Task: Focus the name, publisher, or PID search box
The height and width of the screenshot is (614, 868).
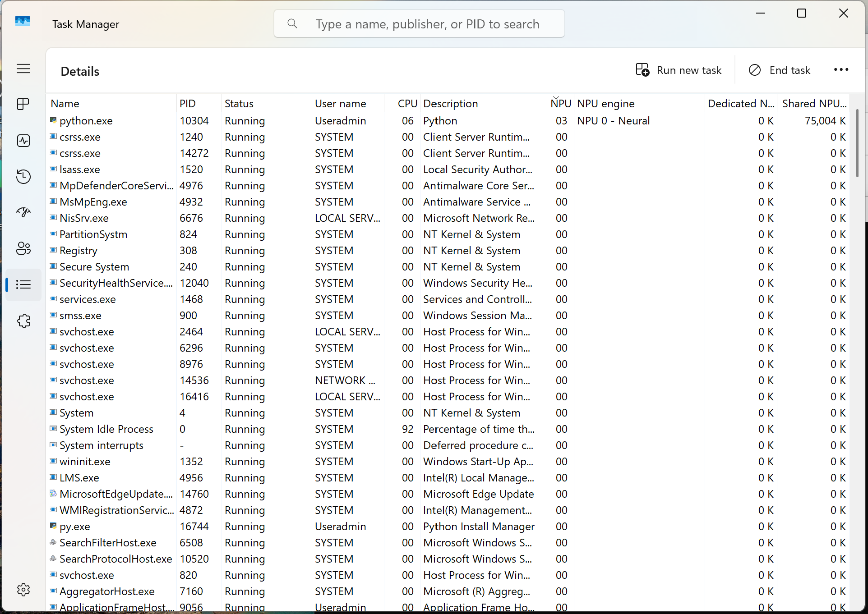Action: [419, 23]
